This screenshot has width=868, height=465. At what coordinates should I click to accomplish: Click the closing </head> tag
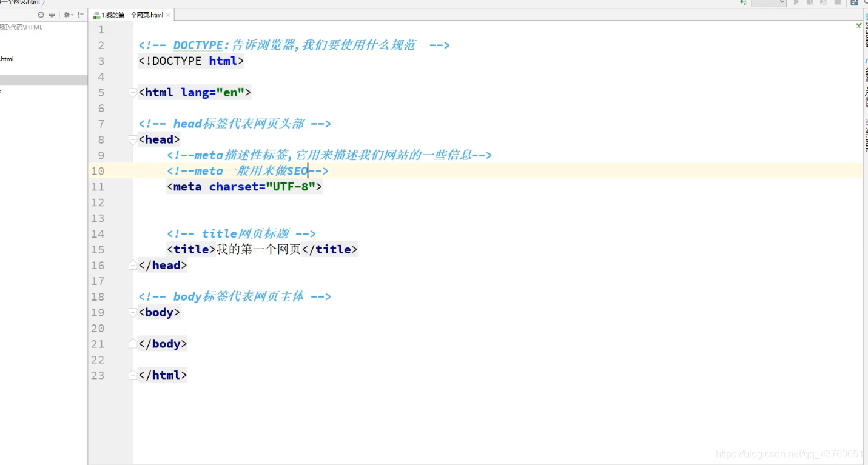pos(163,266)
